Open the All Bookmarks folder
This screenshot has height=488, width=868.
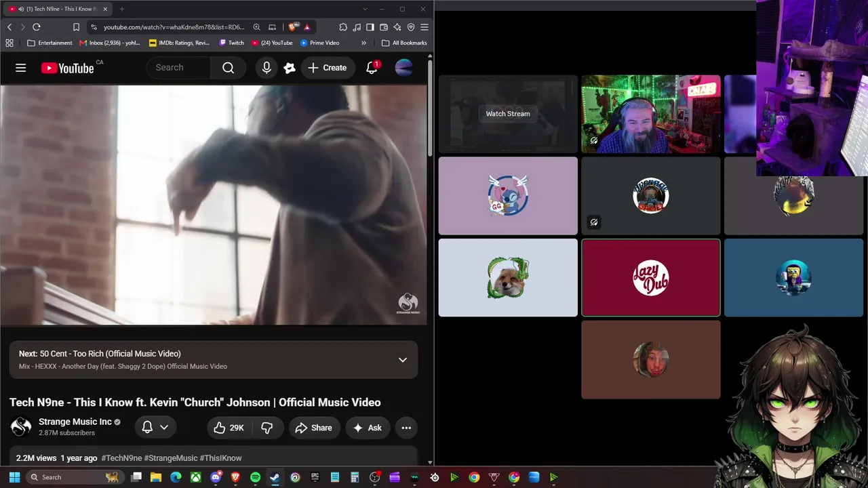[404, 43]
